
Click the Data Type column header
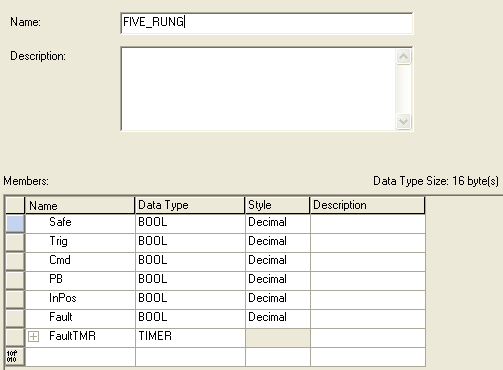pyautogui.click(x=190, y=205)
